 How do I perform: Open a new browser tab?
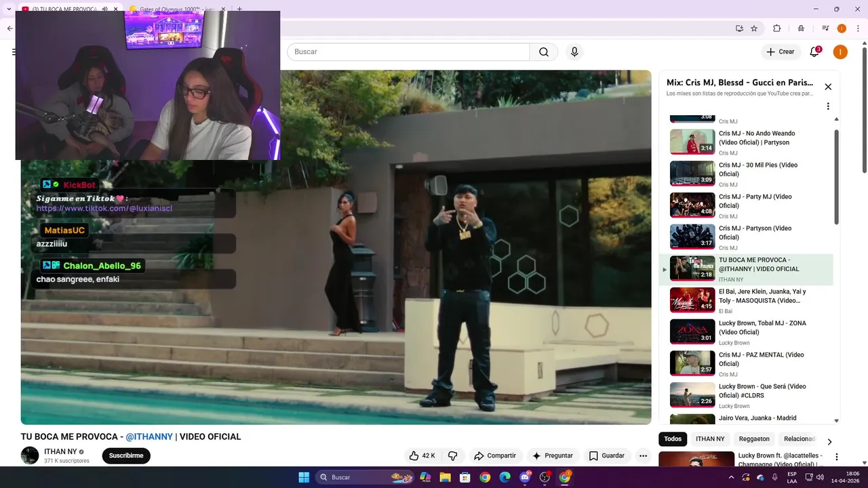tap(239, 9)
